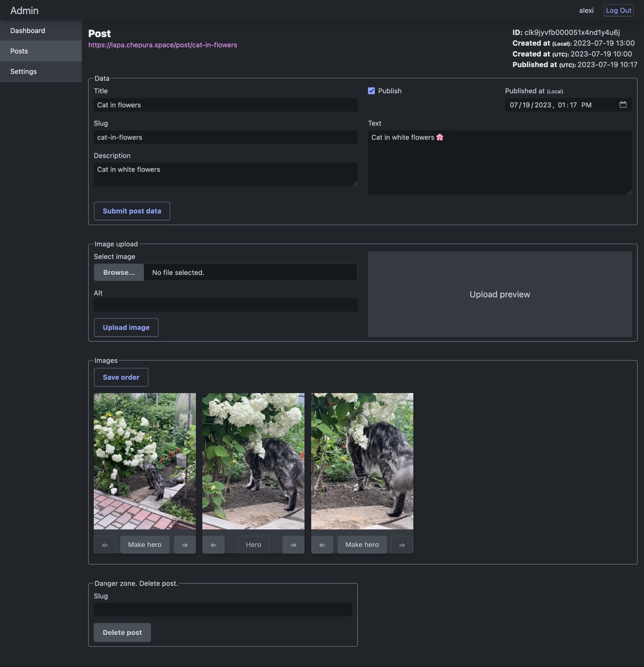
Task: Submit the post data
Action: point(132,211)
